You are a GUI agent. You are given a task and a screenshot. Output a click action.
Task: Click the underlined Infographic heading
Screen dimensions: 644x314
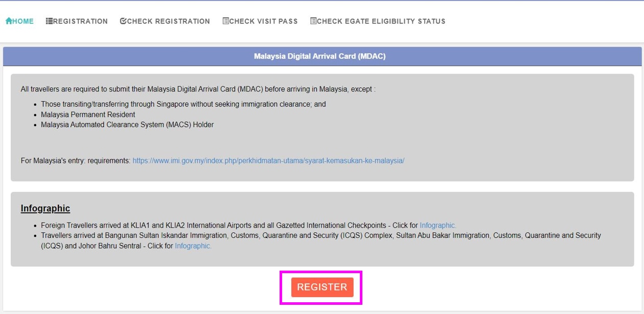point(45,208)
